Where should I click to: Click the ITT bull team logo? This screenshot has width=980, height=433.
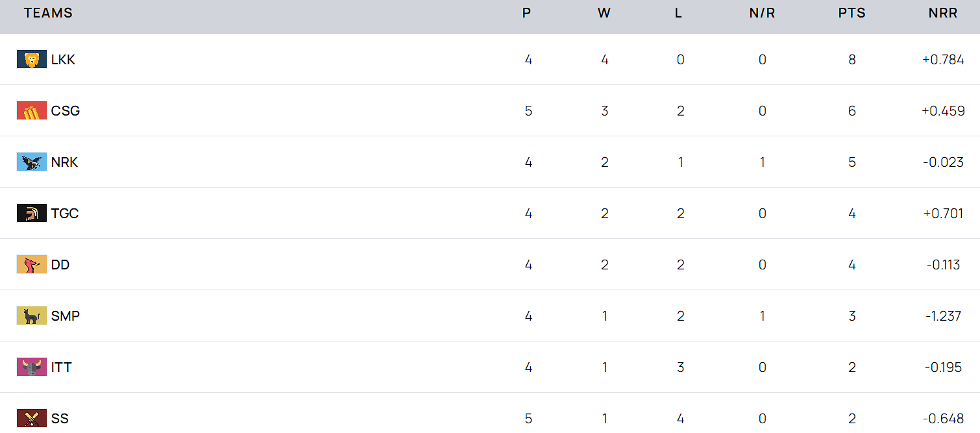coord(31,367)
